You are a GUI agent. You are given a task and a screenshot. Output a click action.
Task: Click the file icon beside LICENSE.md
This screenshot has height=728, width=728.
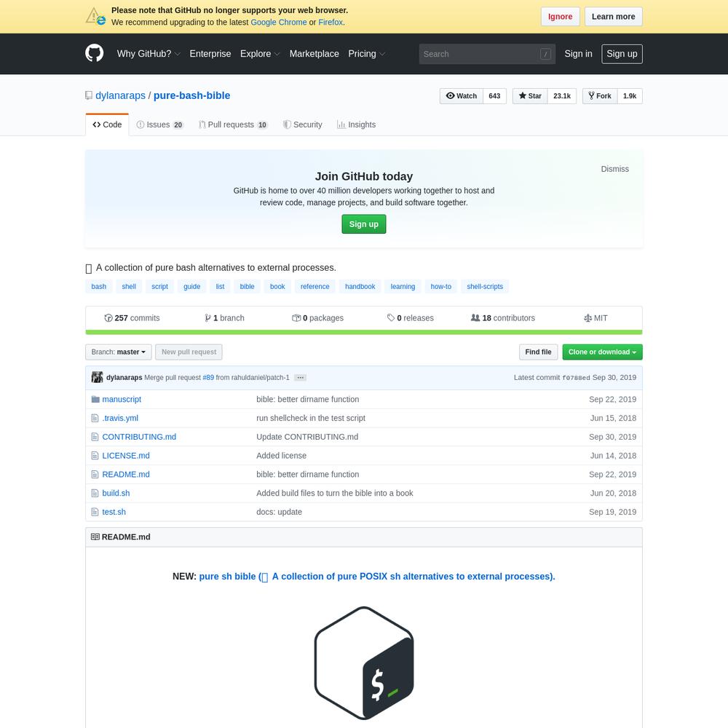95,456
